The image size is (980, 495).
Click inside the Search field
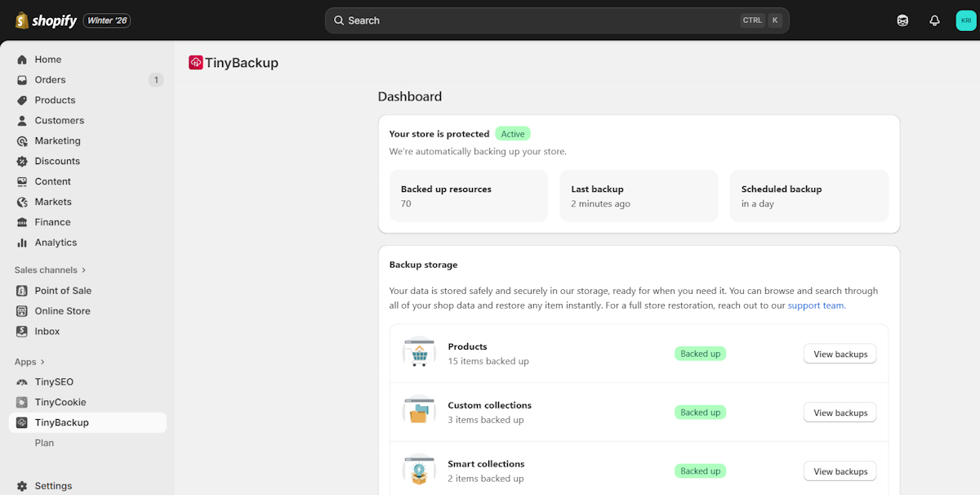tap(555, 20)
